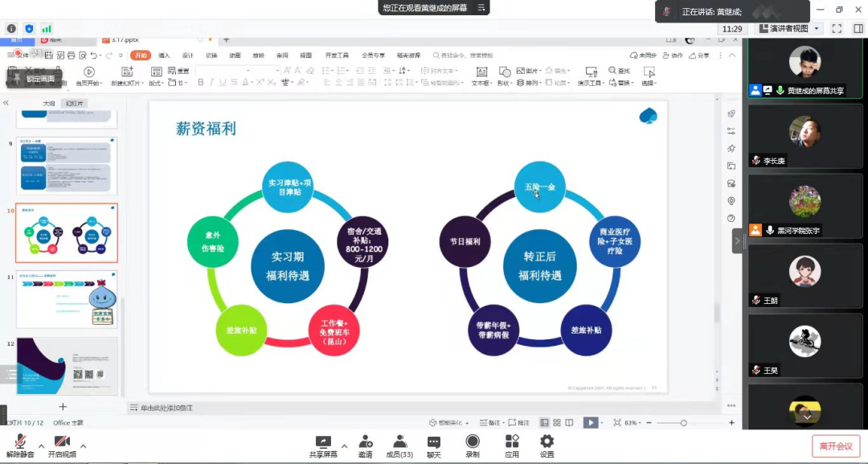Viewport: 868px width, 464px height.
Task: Click the meeting info icon top-left
Action: pos(11,28)
